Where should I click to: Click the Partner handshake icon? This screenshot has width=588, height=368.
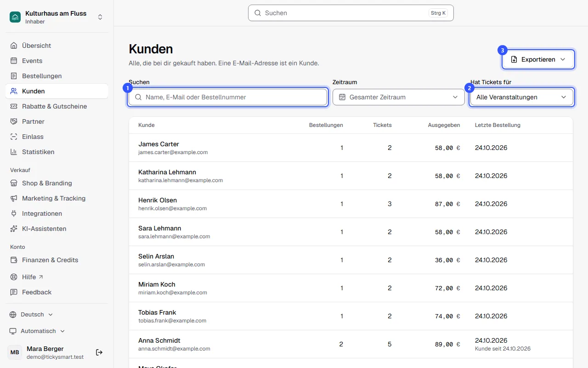(14, 121)
